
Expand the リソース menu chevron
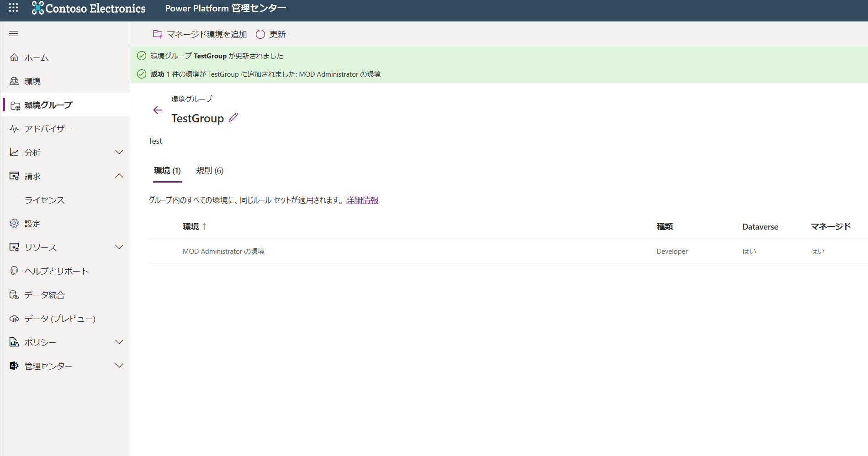pyautogui.click(x=119, y=247)
